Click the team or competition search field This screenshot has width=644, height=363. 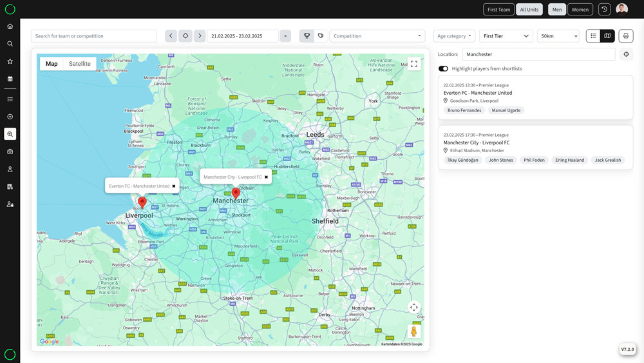pyautogui.click(x=94, y=35)
